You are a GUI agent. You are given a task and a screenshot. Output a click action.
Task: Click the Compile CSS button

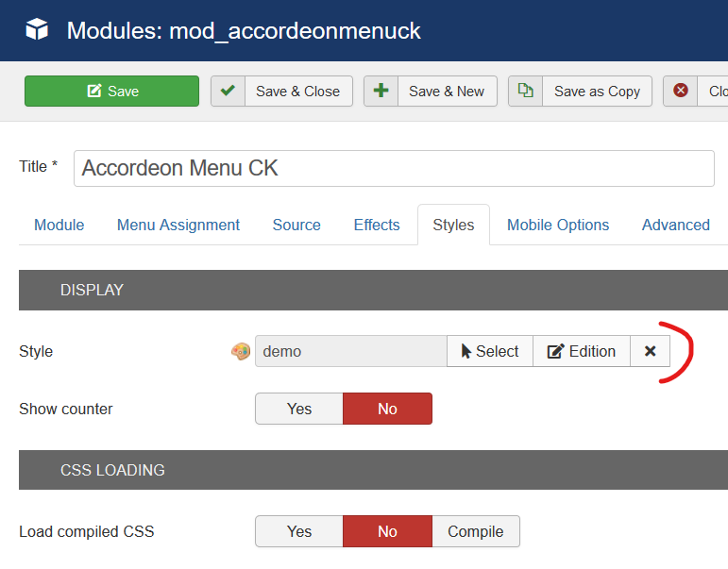476,531
